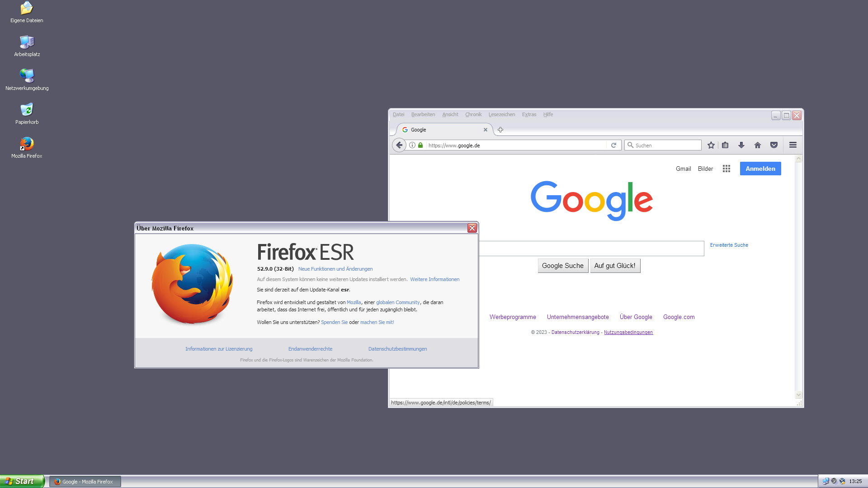This screenshot has height=488, width=868.
Task: Show bookmarks list icon in Firefox toolbar
Action: click(x=725, y=145)
